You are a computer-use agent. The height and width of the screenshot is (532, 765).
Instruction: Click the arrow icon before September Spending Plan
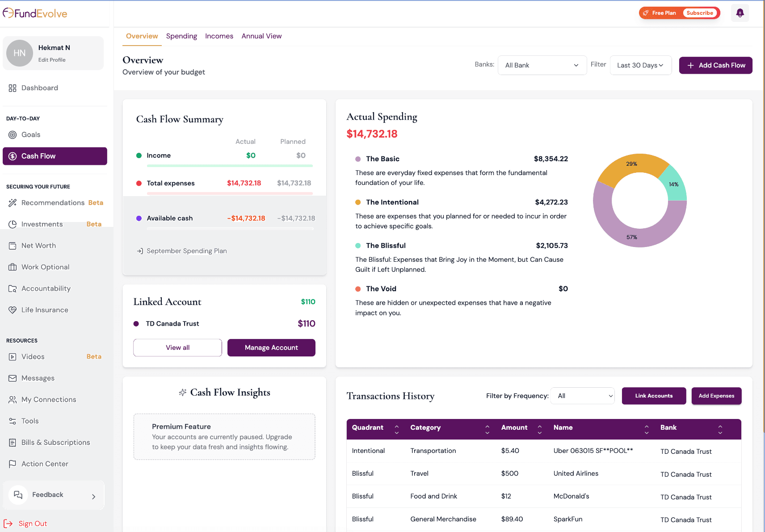[x=140, y=251]
